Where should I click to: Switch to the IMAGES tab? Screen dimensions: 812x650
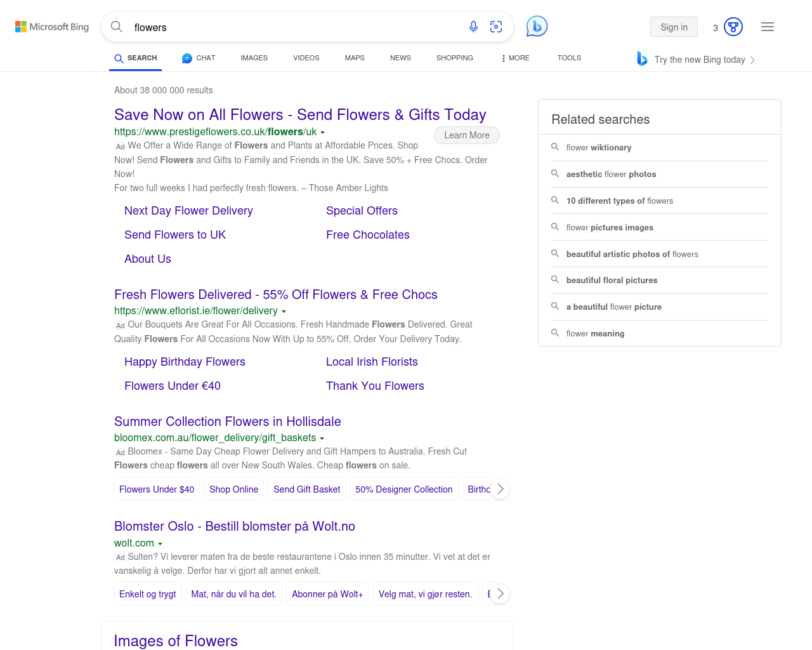point(254,58)
